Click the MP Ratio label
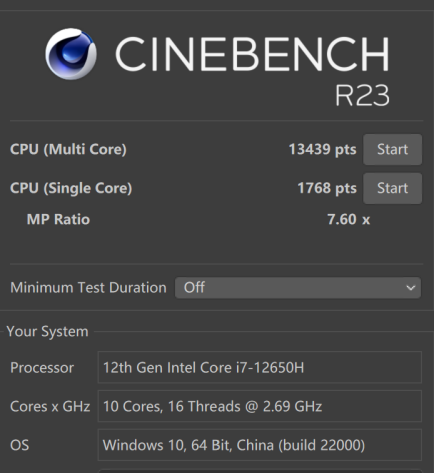The width and height of the screenshot is (434, 473). [x=58, y=219]
